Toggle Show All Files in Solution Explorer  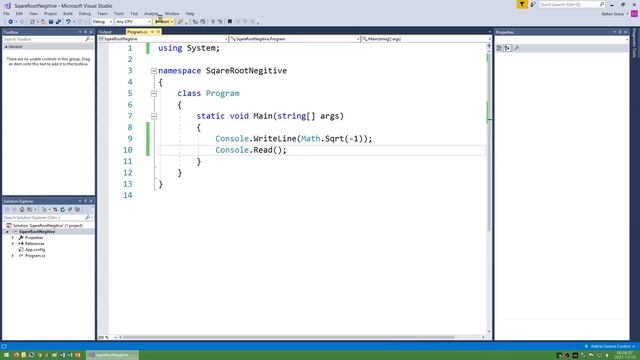[77, 209]
